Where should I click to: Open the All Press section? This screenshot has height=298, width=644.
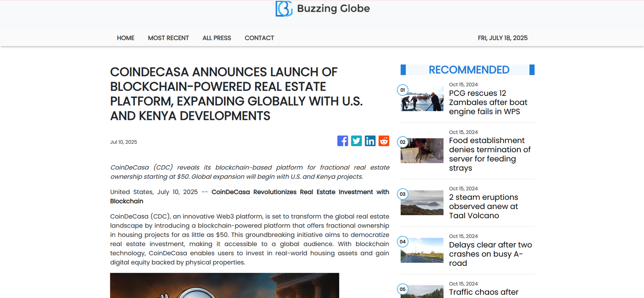pyautogui.click(x=217, y=38)
